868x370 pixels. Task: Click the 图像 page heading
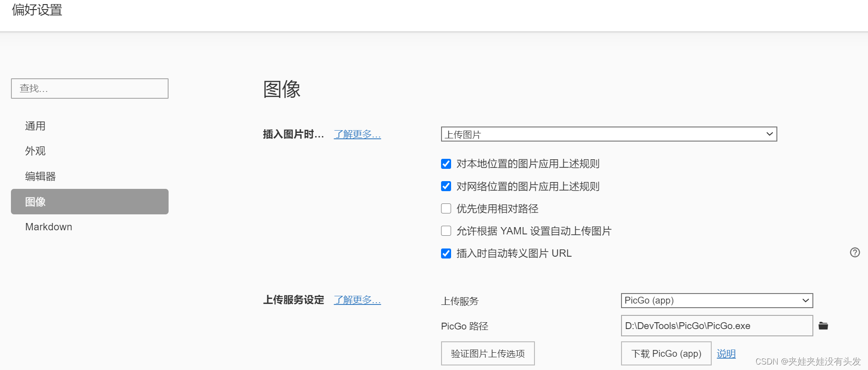tap(282, 89)
